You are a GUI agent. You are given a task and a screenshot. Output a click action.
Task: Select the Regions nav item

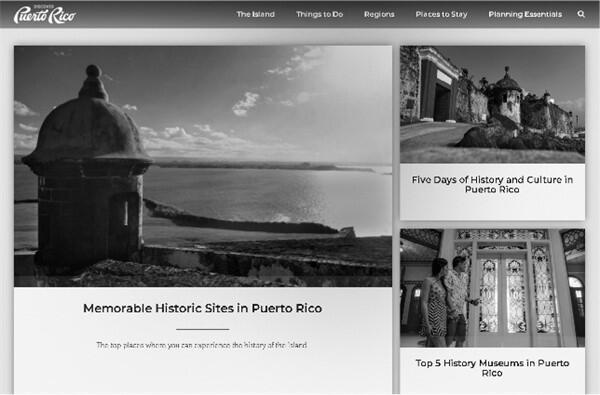point(379,14)
